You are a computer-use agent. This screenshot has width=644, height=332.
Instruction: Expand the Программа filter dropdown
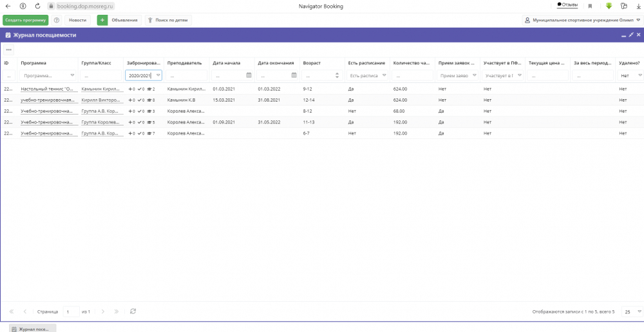[72, 75]
